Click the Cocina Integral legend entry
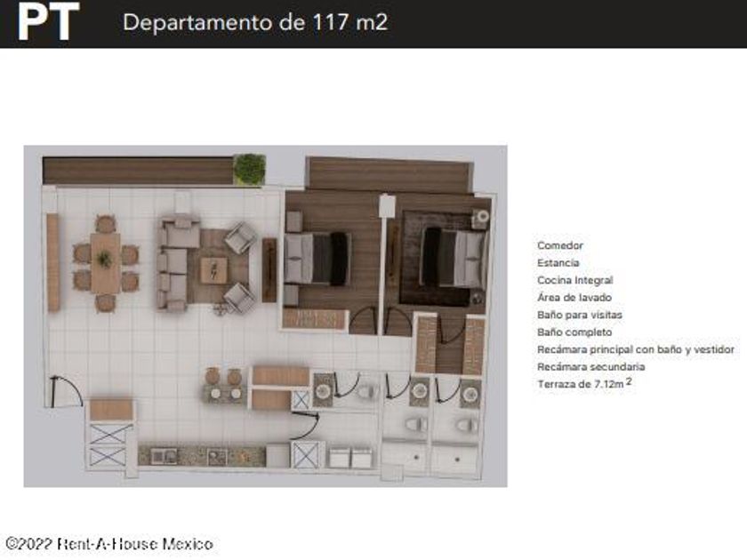Viewport: 747px width, 560px height. click(574, 280)
